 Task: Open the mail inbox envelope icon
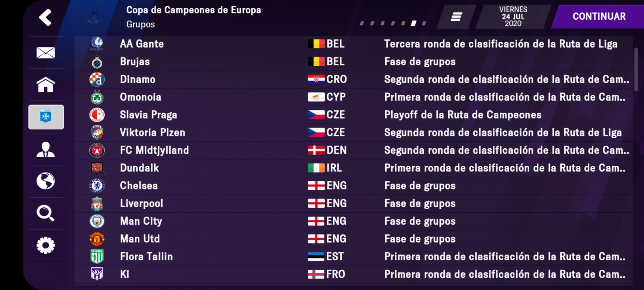(46, 53)
